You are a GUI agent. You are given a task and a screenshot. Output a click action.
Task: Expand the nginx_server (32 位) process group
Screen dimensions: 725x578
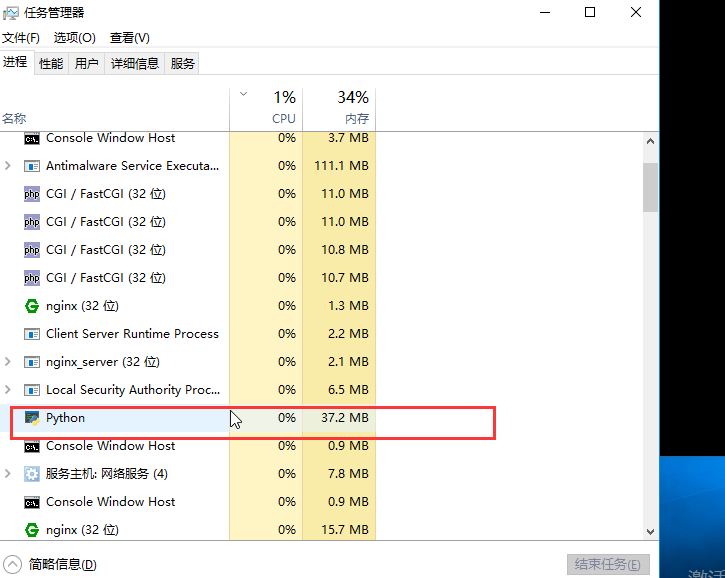pos(7,362)
